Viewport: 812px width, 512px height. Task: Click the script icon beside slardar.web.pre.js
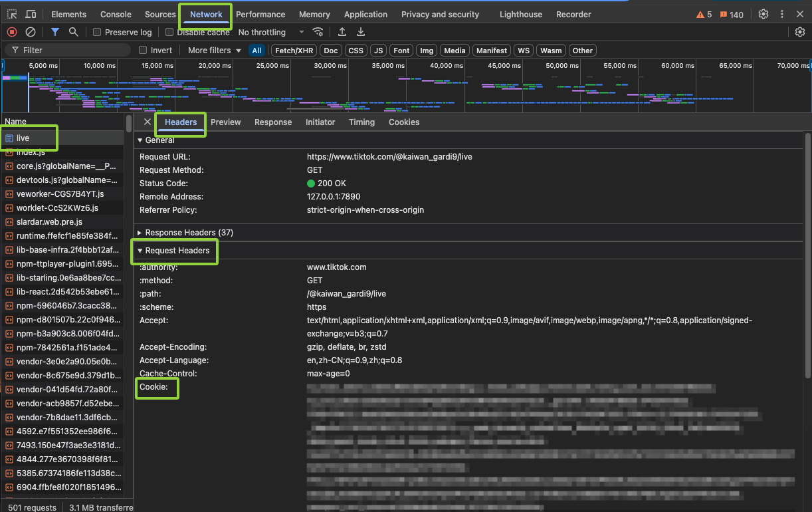point(9,222)
